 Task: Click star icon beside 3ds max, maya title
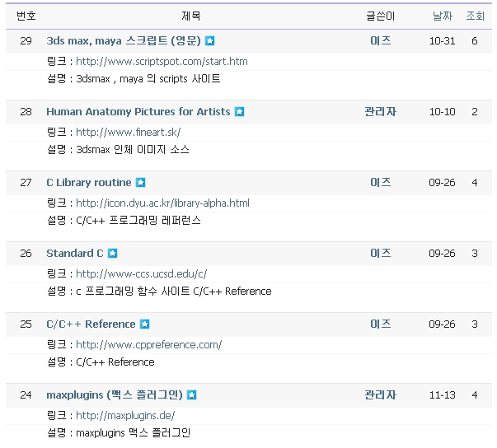(x=210, y=41)
